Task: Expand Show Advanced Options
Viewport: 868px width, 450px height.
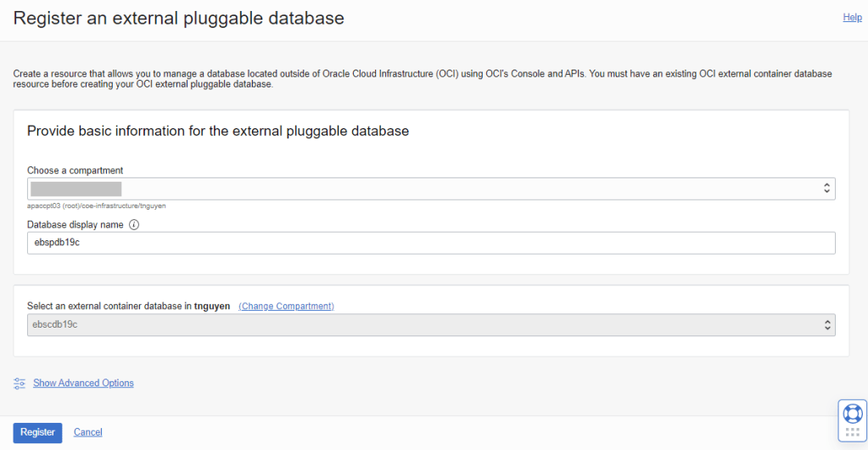Action: click(83, 383)
